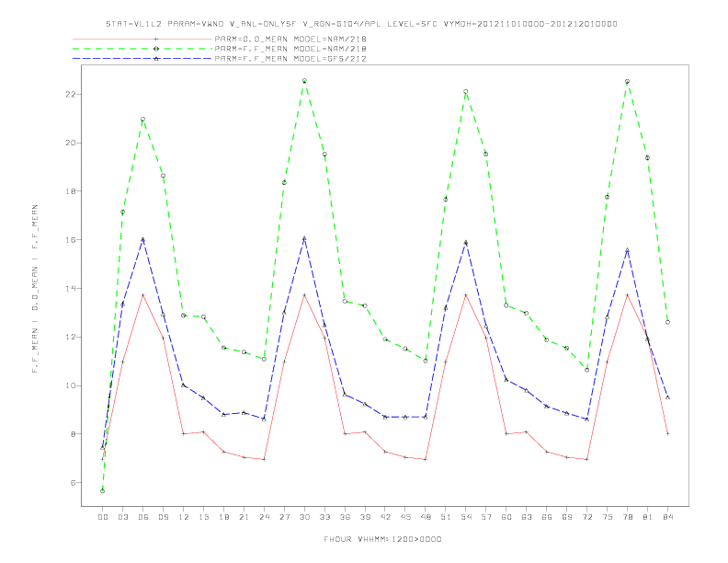Click x-axis tick label 00
728x563 pixels.
pos(103,517)
